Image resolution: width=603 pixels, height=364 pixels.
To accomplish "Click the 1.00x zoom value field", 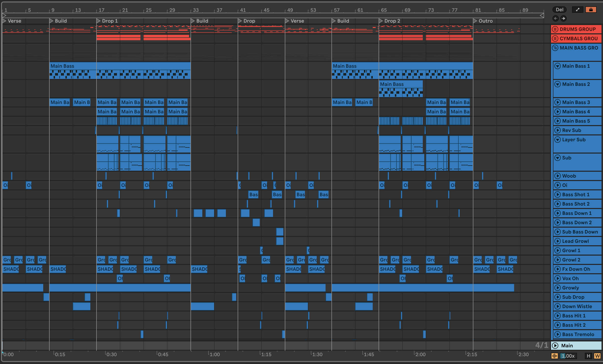I will [x=568, y=356].
